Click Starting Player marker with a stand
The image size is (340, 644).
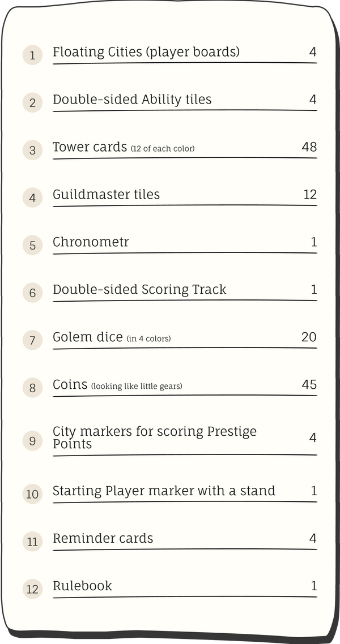164,491
